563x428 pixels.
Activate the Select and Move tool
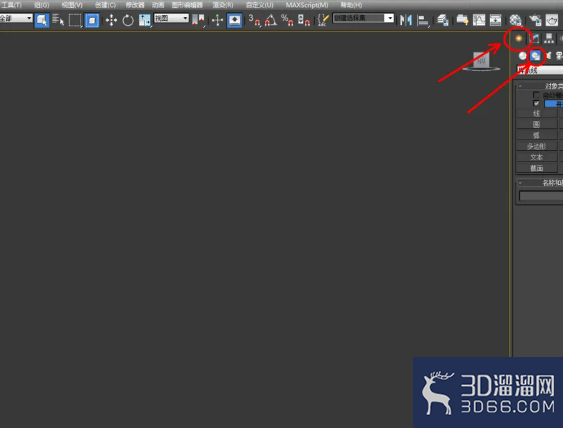click(x=111, y=20)
